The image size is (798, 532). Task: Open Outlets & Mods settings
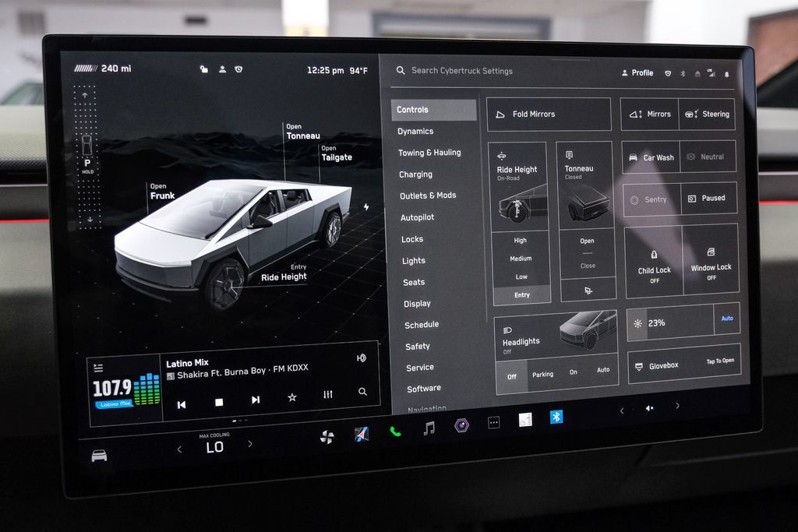pos(428,196)
